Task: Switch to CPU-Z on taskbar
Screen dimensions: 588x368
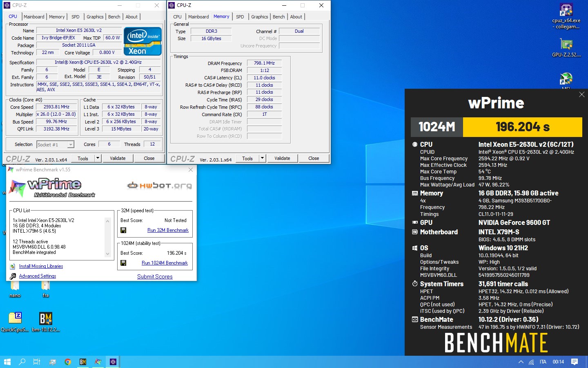Action: point(113,362)
